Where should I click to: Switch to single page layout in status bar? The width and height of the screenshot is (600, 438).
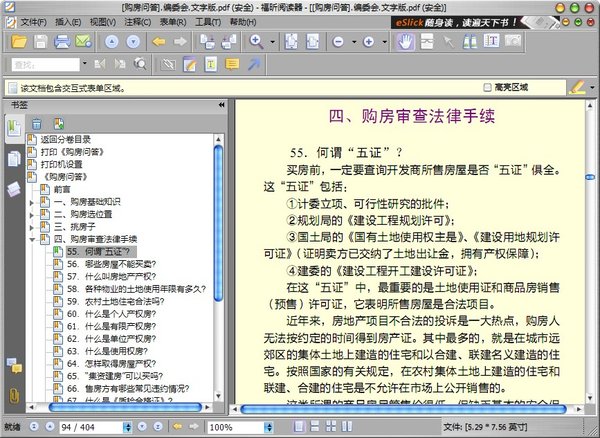[299, 426]
